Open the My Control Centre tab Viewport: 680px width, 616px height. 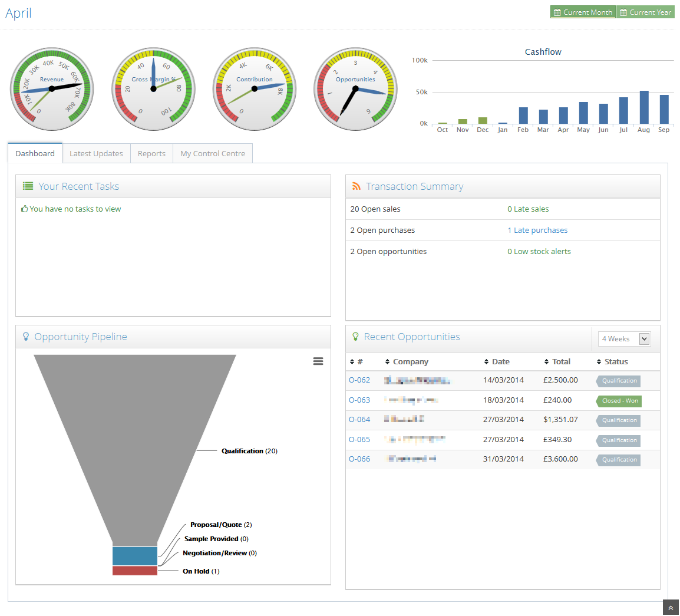tap(213, 154)
